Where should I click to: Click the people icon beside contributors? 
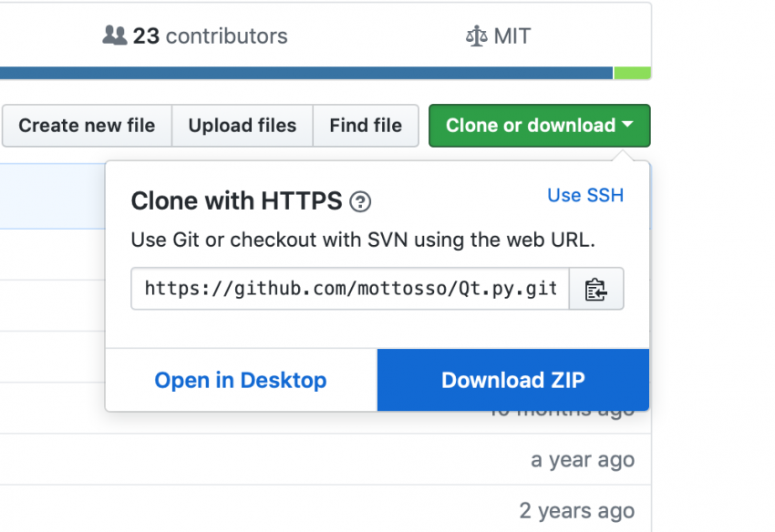click(x=114, y=36)
